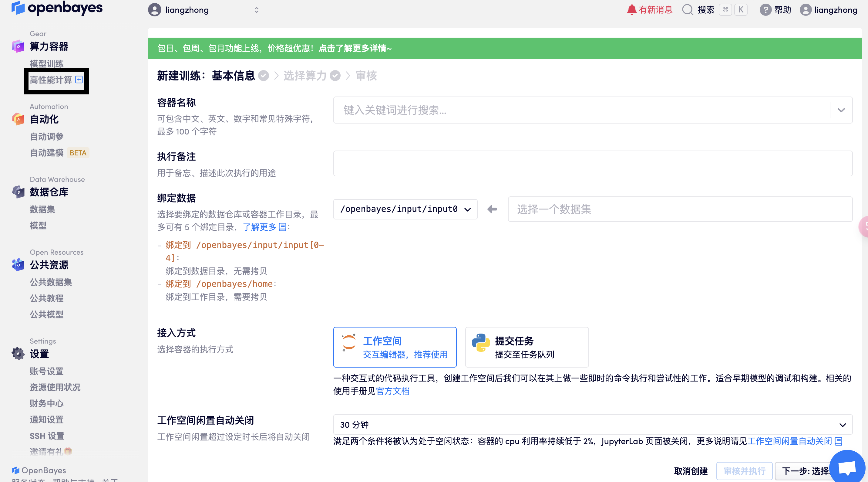Expand the 容器名称 search dropdown arrow

[841, 110]
